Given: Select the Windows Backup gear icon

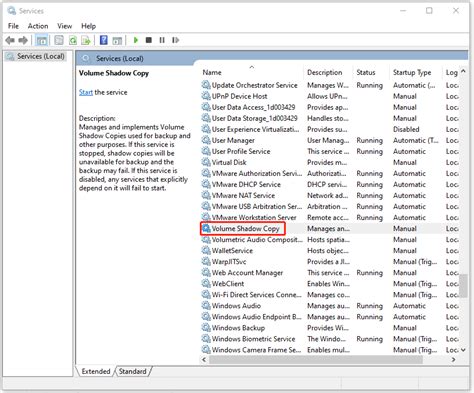Looking at the screenshot, I should [206, 328].
